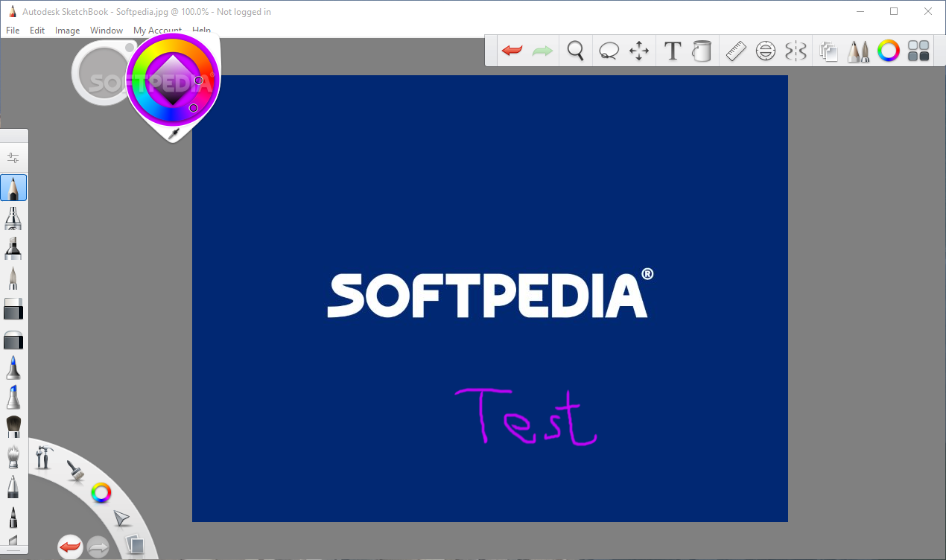Select the Pencil brush in palette
The image size is (946, 560).
pos(13,188)
